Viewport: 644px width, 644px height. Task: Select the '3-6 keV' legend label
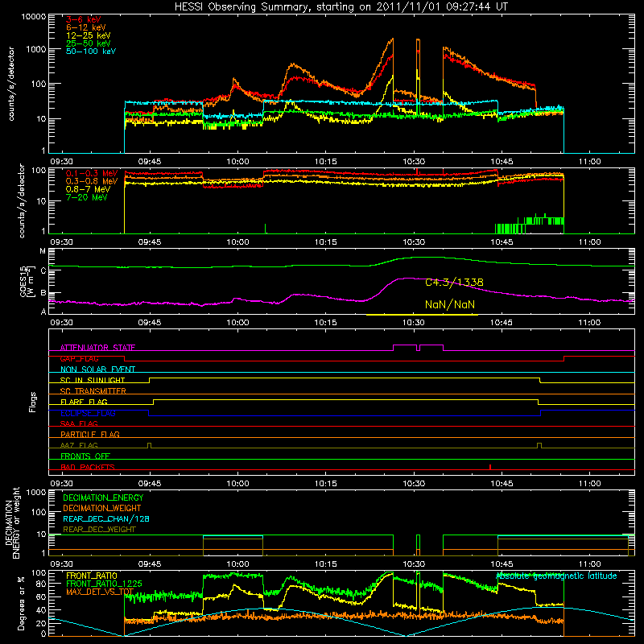coord(84,19)
